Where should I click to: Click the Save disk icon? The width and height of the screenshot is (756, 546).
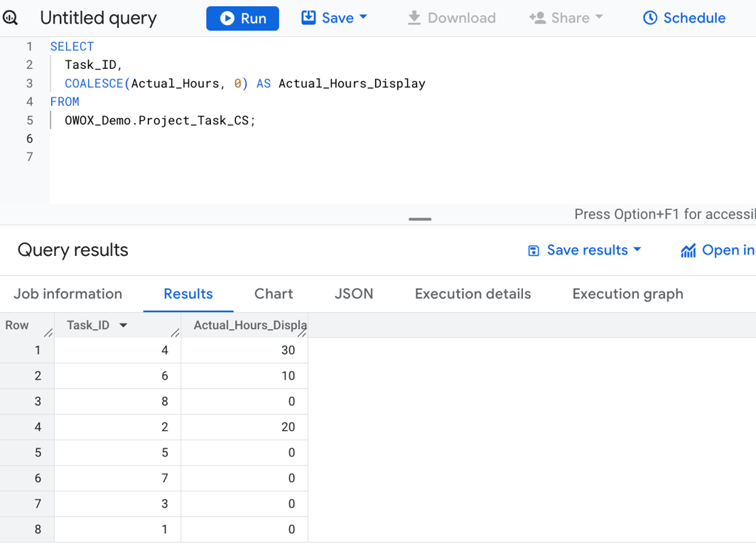(x=308, y=18)
